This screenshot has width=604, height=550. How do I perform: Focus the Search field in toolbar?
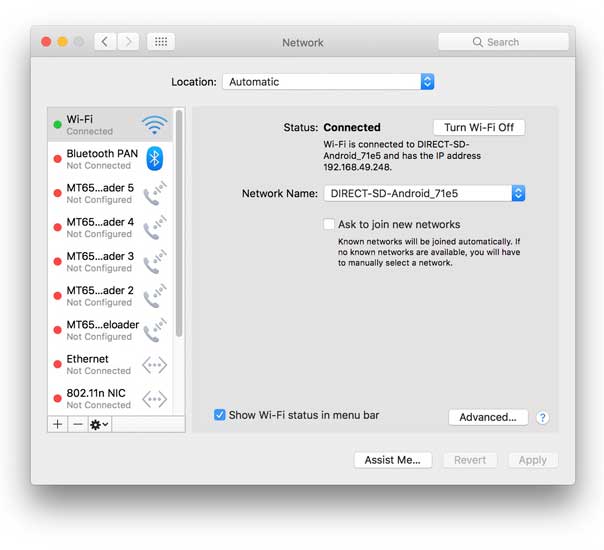click(x=503, y=42)
